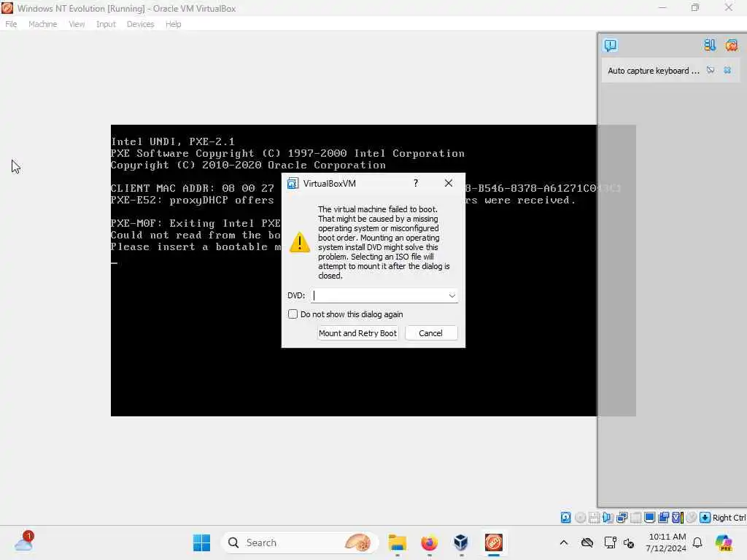Click the display indicator in status bar

pos(649,518)
